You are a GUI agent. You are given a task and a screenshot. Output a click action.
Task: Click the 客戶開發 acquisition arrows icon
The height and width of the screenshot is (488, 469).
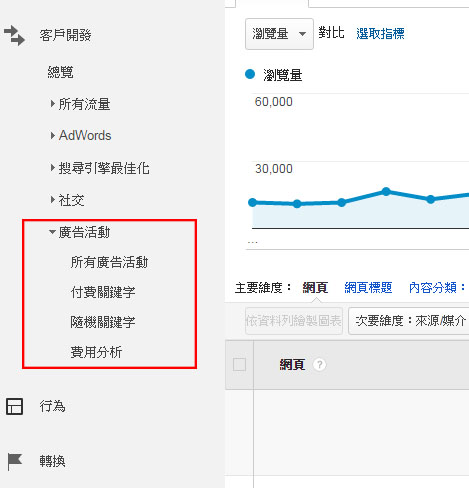(x=14, y=35)
